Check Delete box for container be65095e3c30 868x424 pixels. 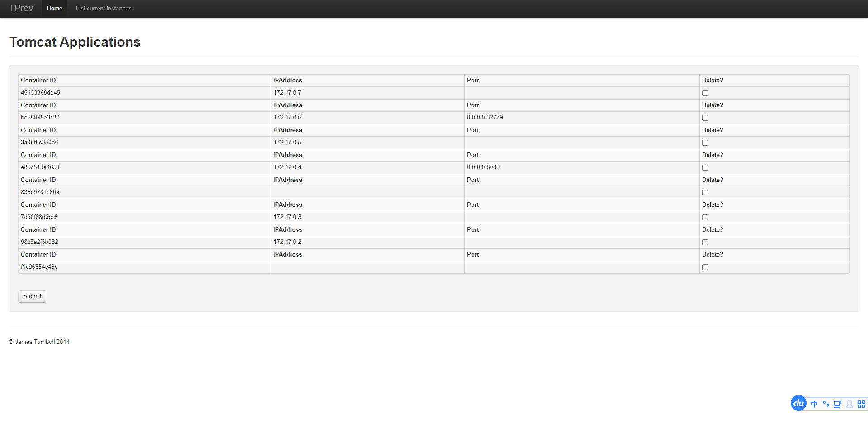705,118
